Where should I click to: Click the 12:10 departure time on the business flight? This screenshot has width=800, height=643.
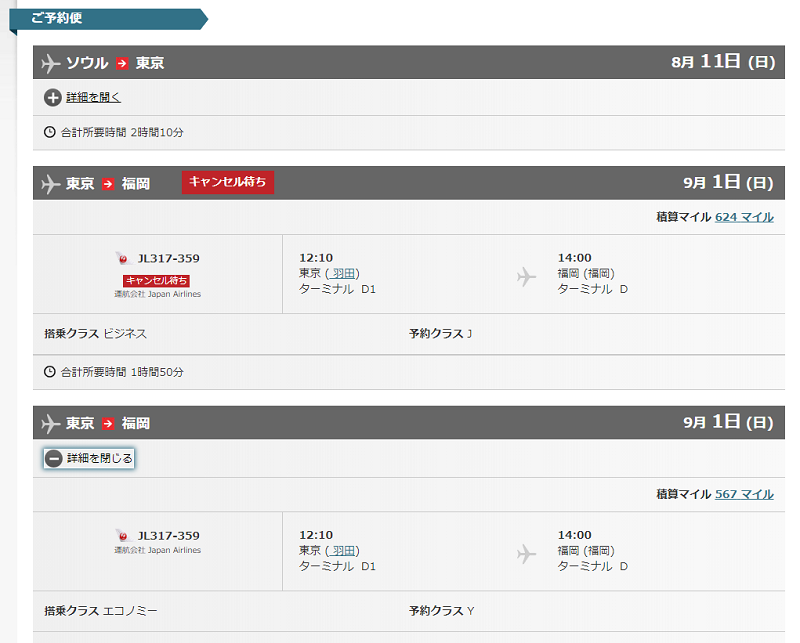click(x=316, y=258)
